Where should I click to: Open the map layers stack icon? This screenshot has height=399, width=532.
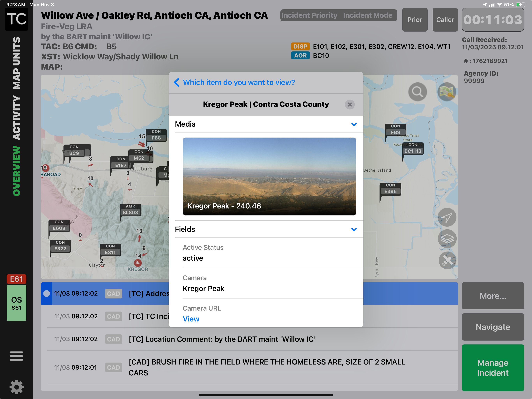447,239
